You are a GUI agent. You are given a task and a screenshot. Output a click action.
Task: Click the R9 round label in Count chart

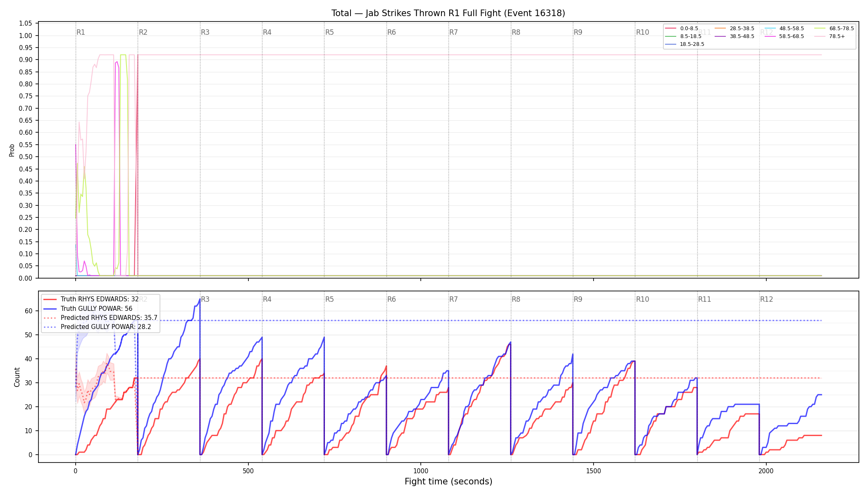(x=578, y=299)
